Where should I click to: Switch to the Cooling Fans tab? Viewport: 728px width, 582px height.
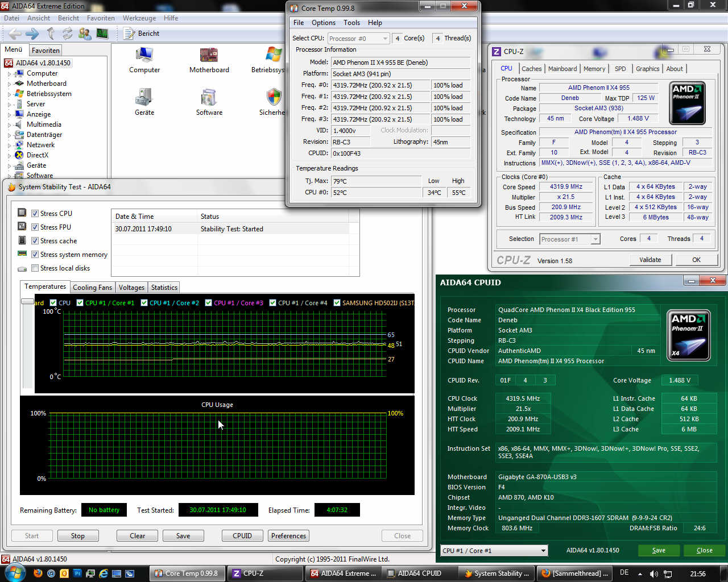pos(92,288)
